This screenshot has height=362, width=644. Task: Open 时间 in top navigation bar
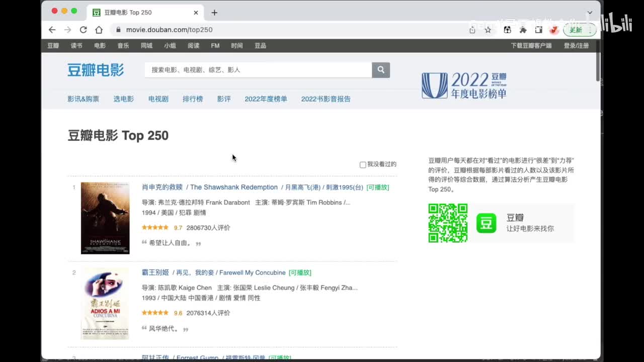point(237,46)
